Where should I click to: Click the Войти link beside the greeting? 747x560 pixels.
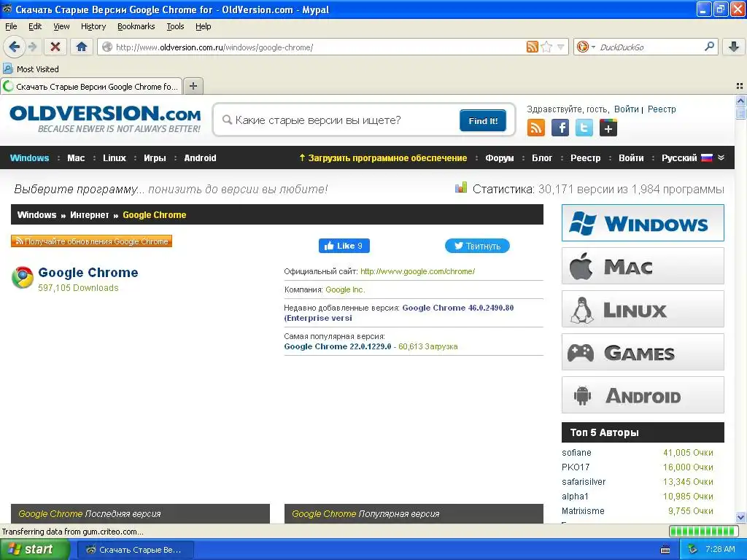[626, 109]
